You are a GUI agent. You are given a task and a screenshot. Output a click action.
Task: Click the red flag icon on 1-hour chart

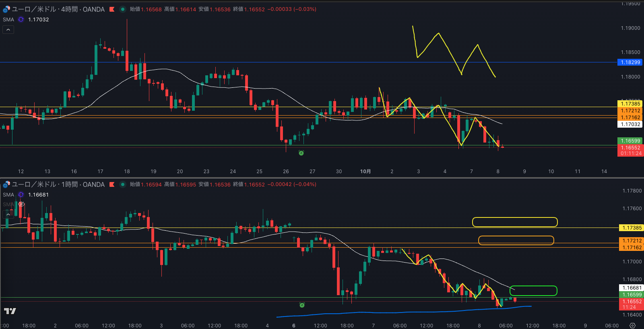(x=112, y=184)
